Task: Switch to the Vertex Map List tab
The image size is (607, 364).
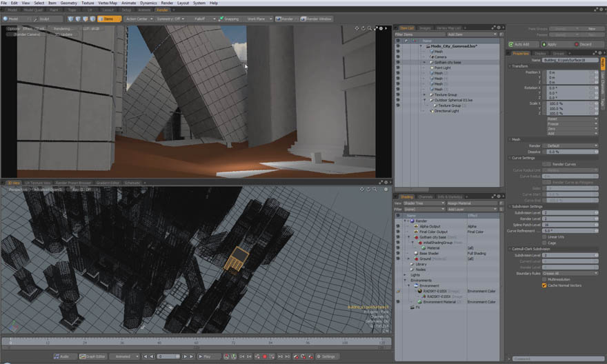Action: point(448,28)
